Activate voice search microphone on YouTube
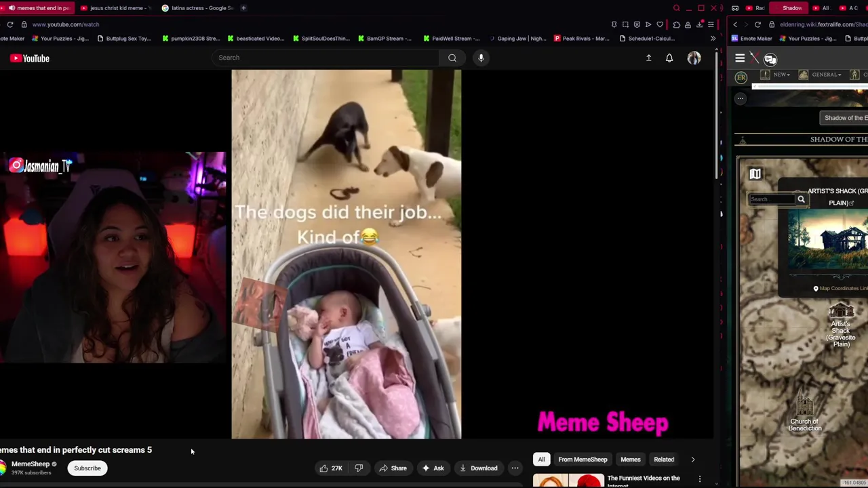 pyautogui.click(x=481, y=58)
